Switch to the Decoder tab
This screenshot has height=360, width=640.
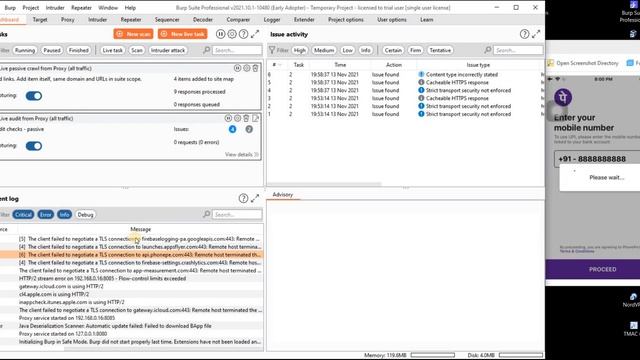[x=202, y=20]
